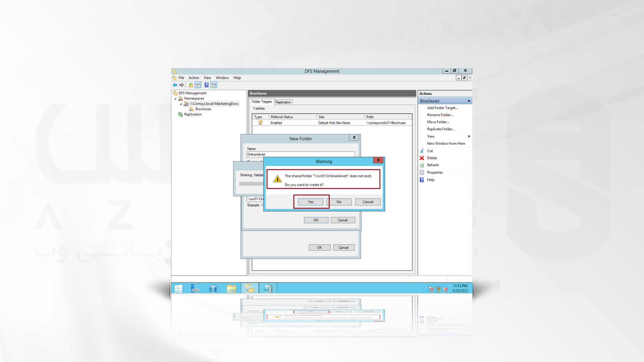Click the DFS Management taskbar icon
This screenshot has width=644, height=362.
pos(250,288)
